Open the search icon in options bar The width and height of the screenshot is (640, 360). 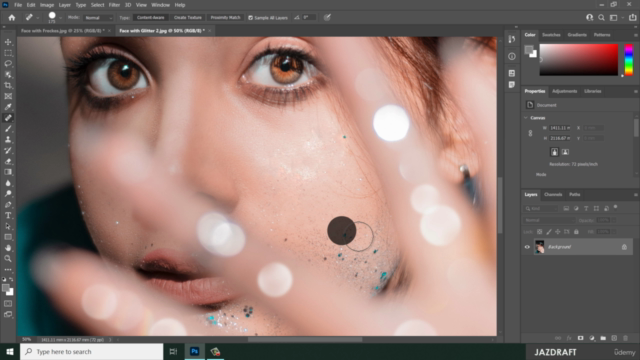[x=601, y=18]
